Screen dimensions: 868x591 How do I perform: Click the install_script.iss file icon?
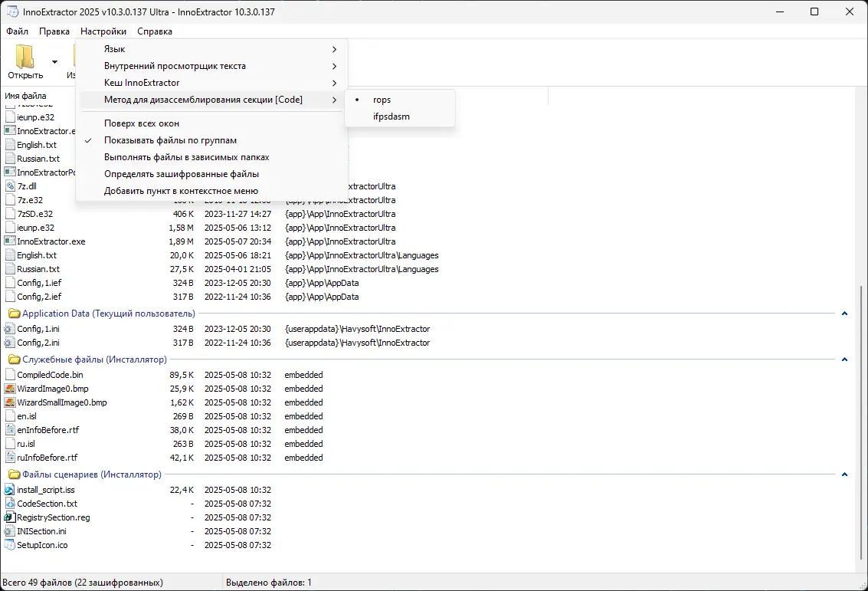9,490
